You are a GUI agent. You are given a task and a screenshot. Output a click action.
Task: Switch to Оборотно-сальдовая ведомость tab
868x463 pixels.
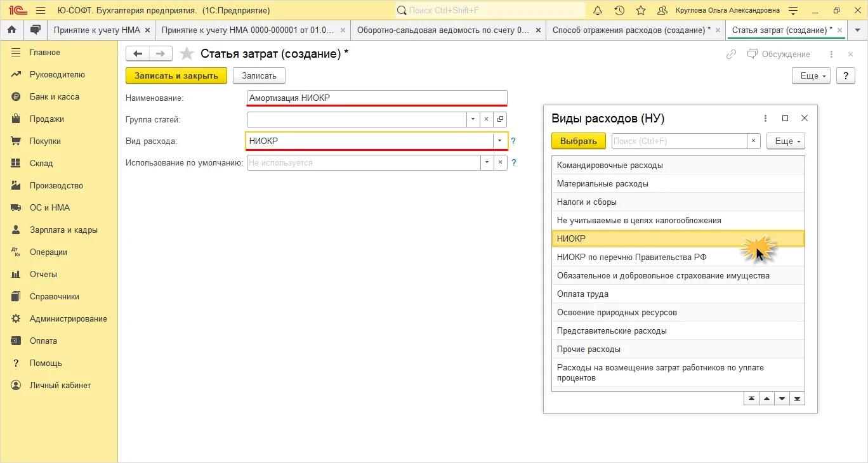click(443, 30)
